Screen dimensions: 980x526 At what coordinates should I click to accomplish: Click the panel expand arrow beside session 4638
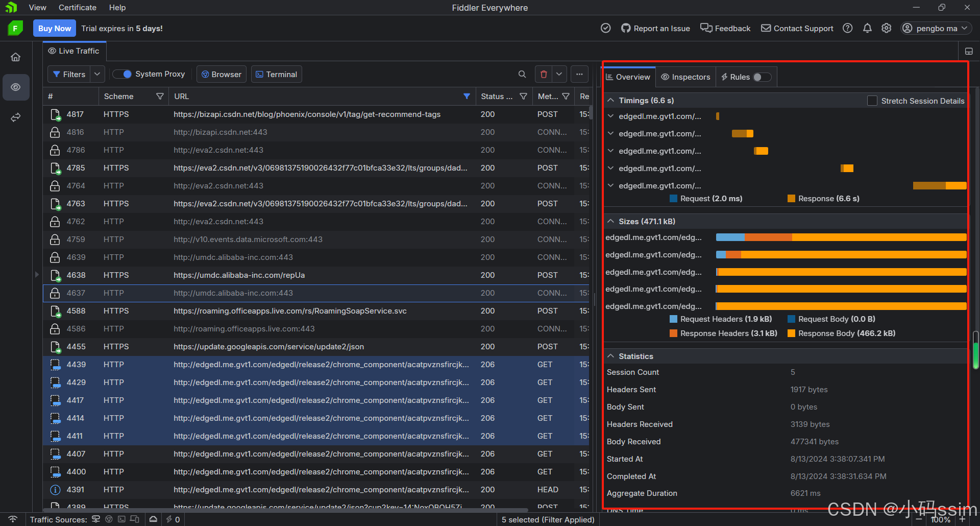[37, 275]
